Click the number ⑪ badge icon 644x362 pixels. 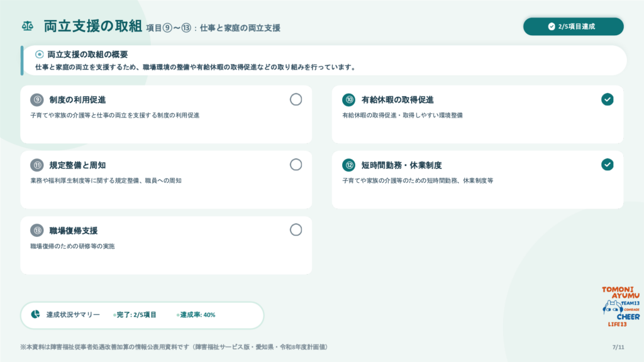click(37, 165)
